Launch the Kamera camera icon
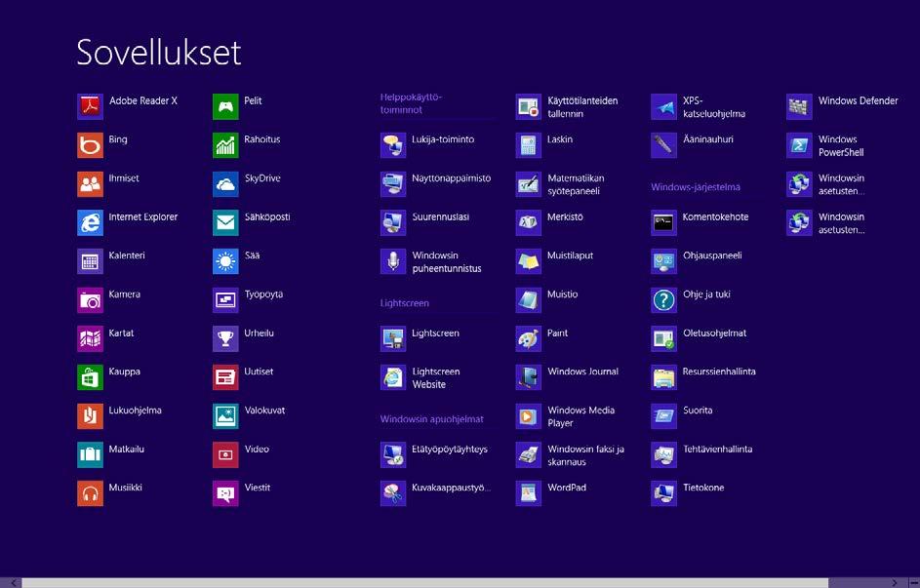Screen dimensions: 920x588 pos(90,300)
